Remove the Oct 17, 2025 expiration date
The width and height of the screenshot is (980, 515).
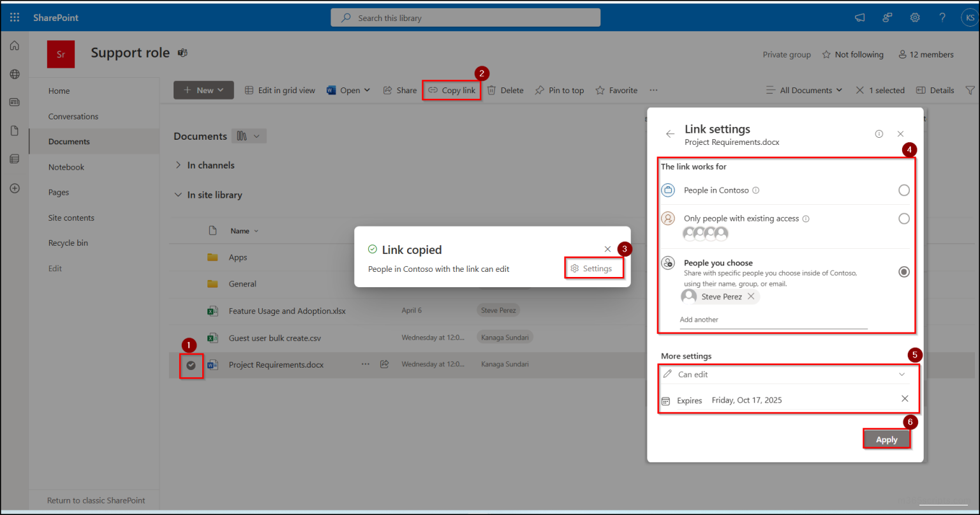[x=905, y=398]
